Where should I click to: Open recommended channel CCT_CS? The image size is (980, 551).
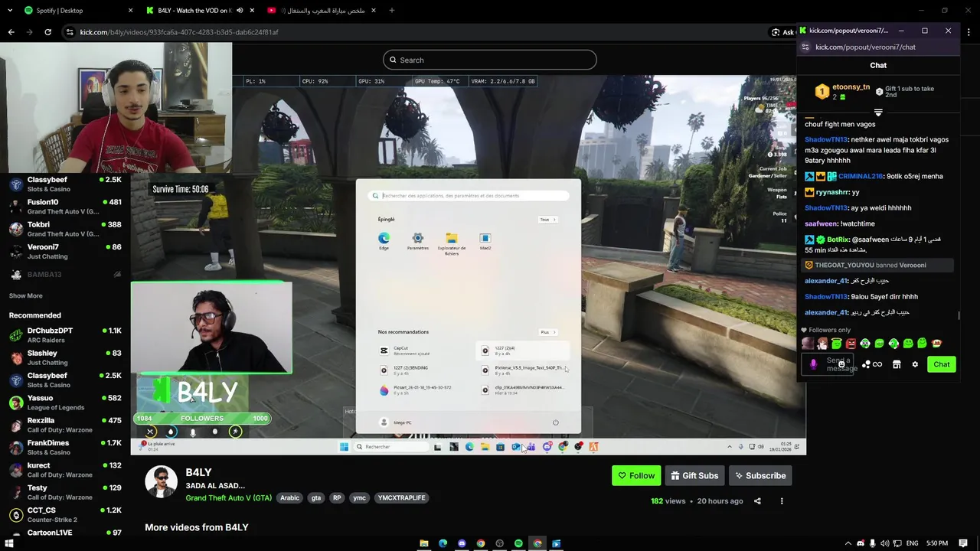coord(65,514)
